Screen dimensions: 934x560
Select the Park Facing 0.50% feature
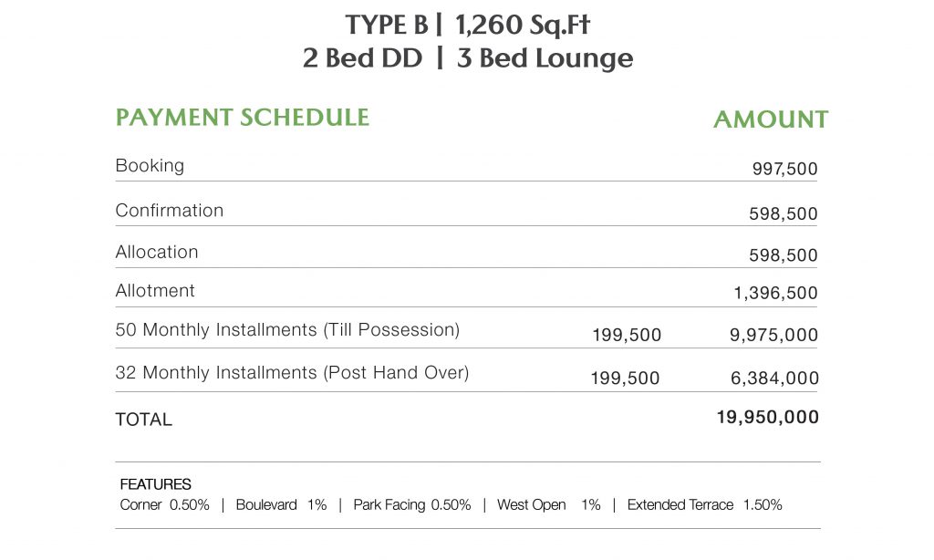tap(411, 505)
